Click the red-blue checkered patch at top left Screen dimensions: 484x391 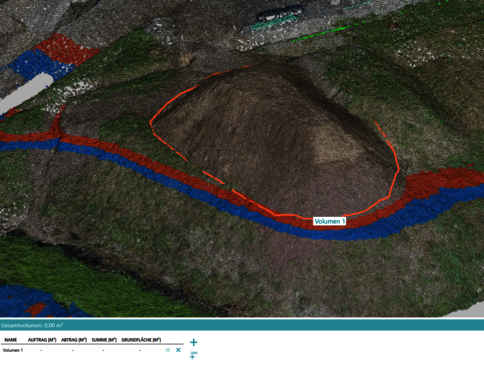[x=50, y=57]
